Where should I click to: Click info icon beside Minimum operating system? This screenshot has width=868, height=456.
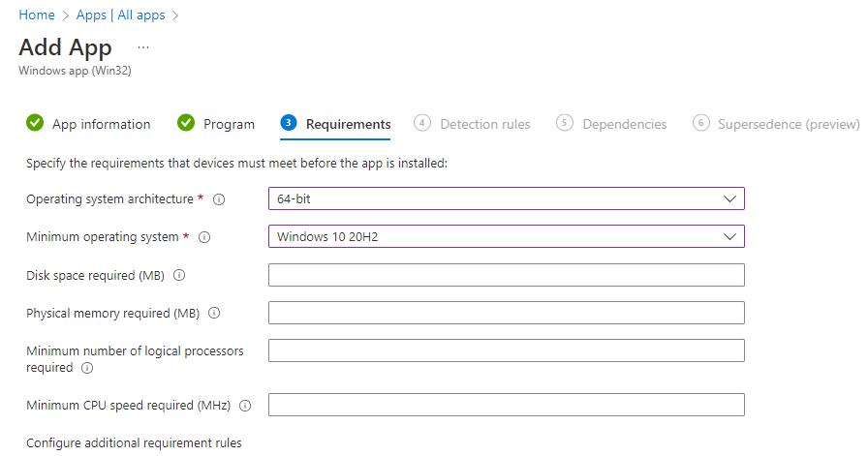[x=204, y=237]
